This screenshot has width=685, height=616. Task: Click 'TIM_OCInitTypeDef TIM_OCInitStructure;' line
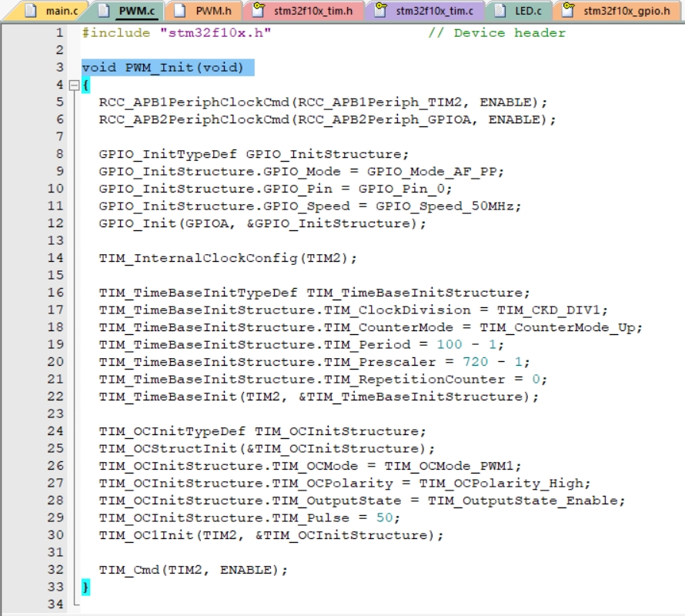(x=262, y=431)
